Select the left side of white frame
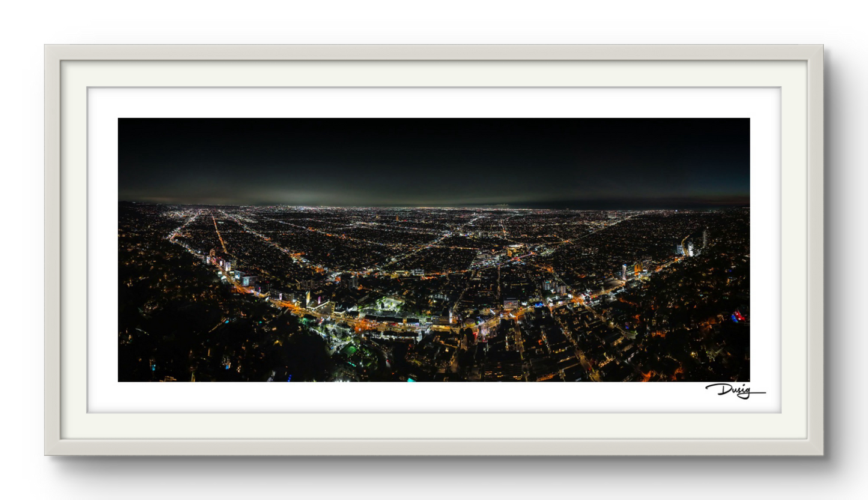 (52, 249)
